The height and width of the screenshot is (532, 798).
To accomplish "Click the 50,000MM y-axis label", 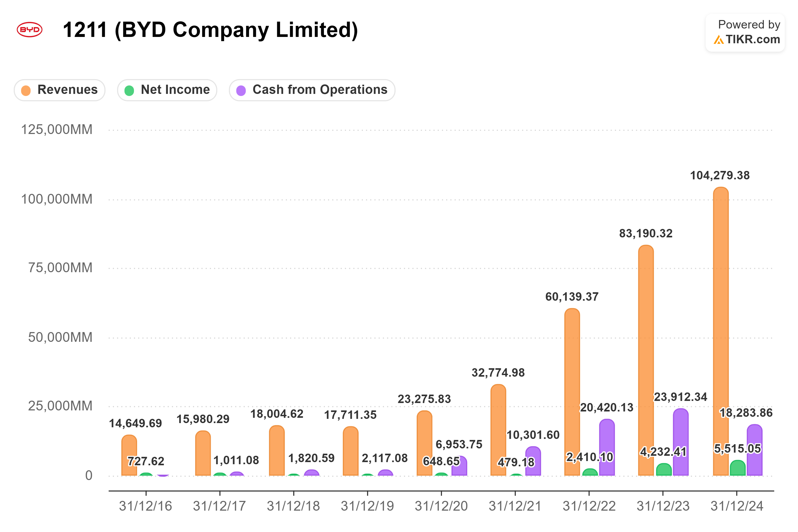I will [x=60, y=337].
